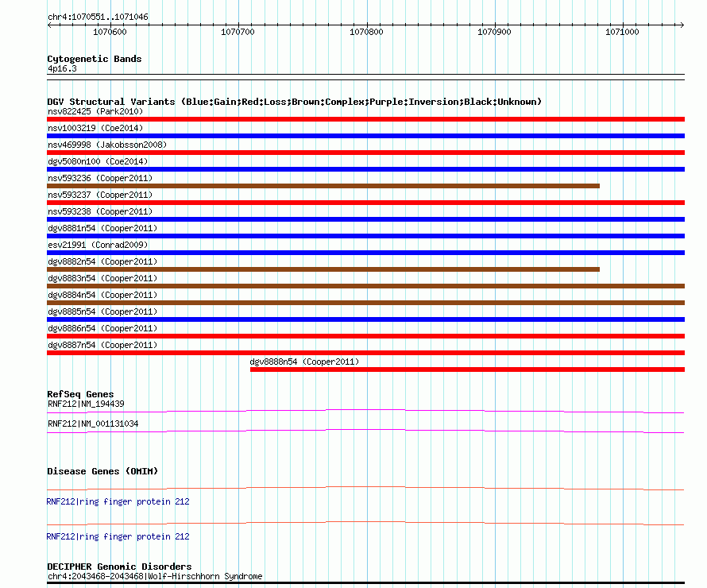Select the brown dgv8883n54 complex bar
This screenshot has width=707, height=588.
click(x=365, y=286)
